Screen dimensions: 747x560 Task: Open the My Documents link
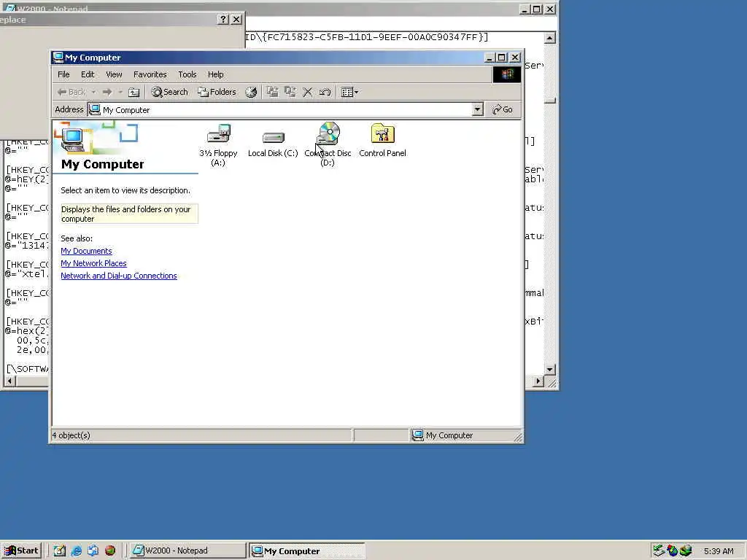coord(86,251)
